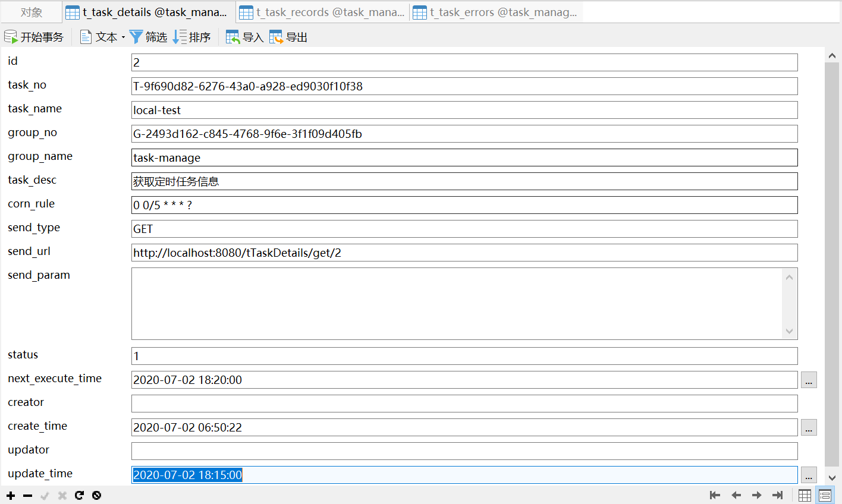Viewport: 842px width, 504px height.
Task: Refresh the table data
Action: coord(79,495)
